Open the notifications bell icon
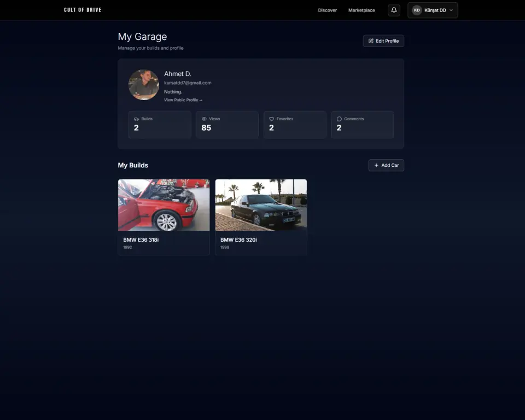Screen dimensions: 525x420 coord(394,10)
